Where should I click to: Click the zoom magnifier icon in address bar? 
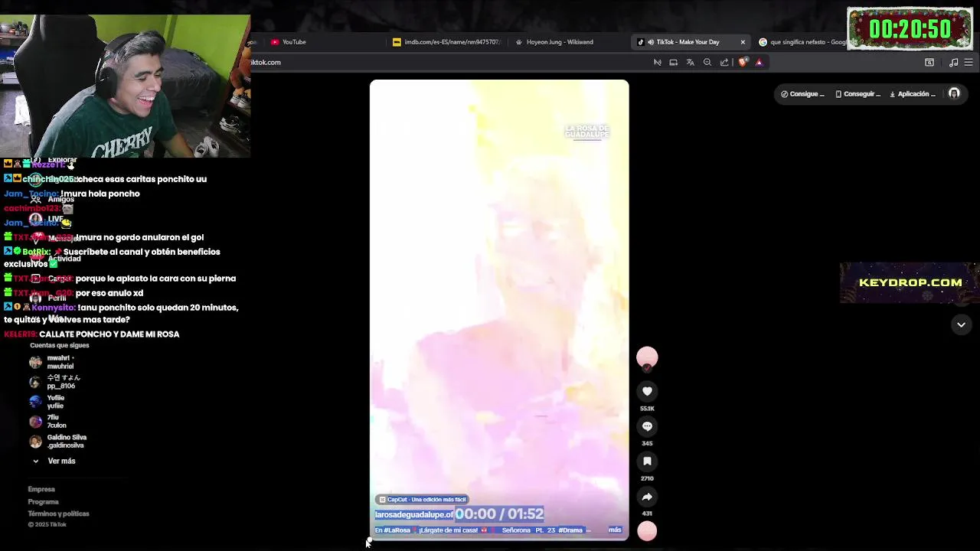[707, 63]
